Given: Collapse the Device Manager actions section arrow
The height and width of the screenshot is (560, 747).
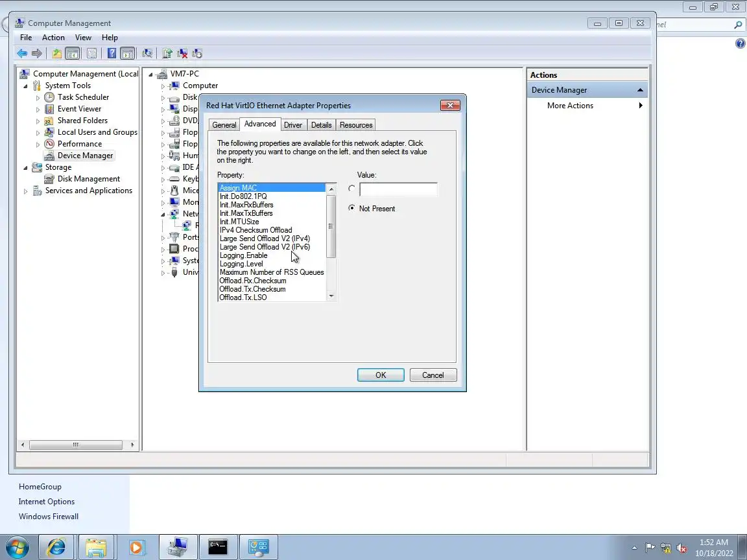Looking at the screenshot, I should 640,90.
